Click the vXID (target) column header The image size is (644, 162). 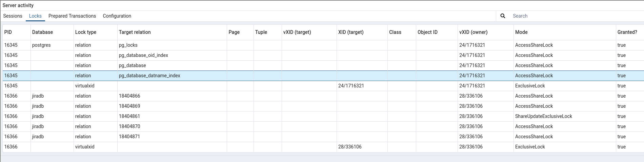click(309, 32)
